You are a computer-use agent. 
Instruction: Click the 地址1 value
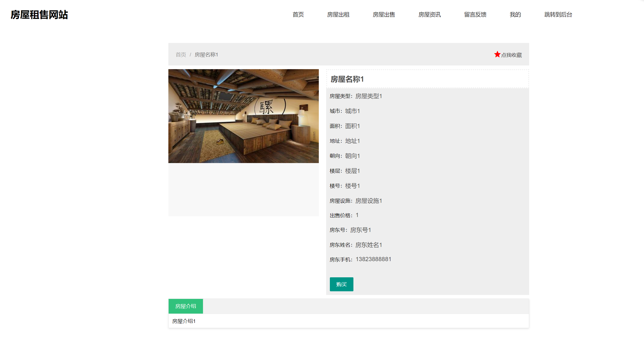coord(352,141)
